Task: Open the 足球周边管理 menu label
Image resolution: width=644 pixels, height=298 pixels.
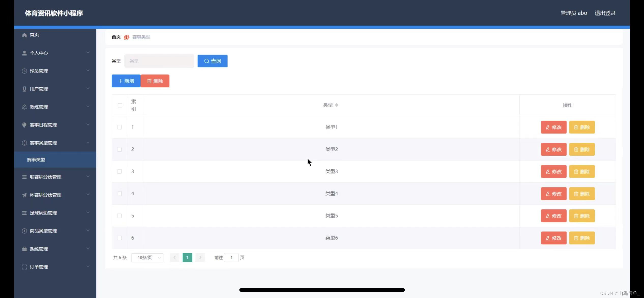Action: 43,213
